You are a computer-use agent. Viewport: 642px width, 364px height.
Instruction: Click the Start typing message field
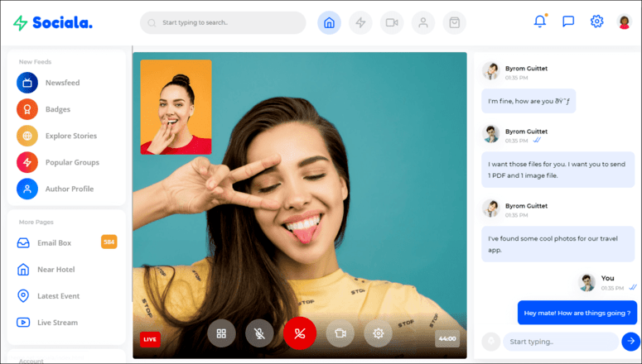pyautogui.click(x=559, y=342)
